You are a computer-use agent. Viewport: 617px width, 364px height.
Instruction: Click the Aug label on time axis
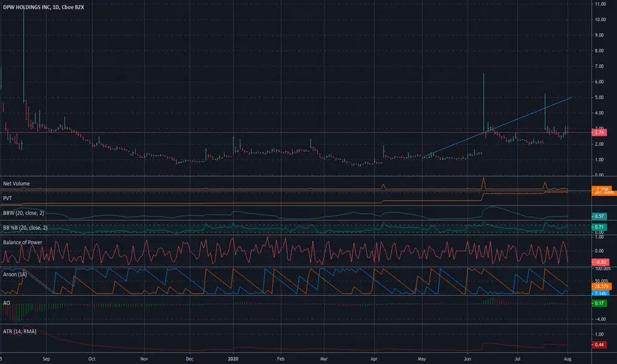tap(567, 359)
